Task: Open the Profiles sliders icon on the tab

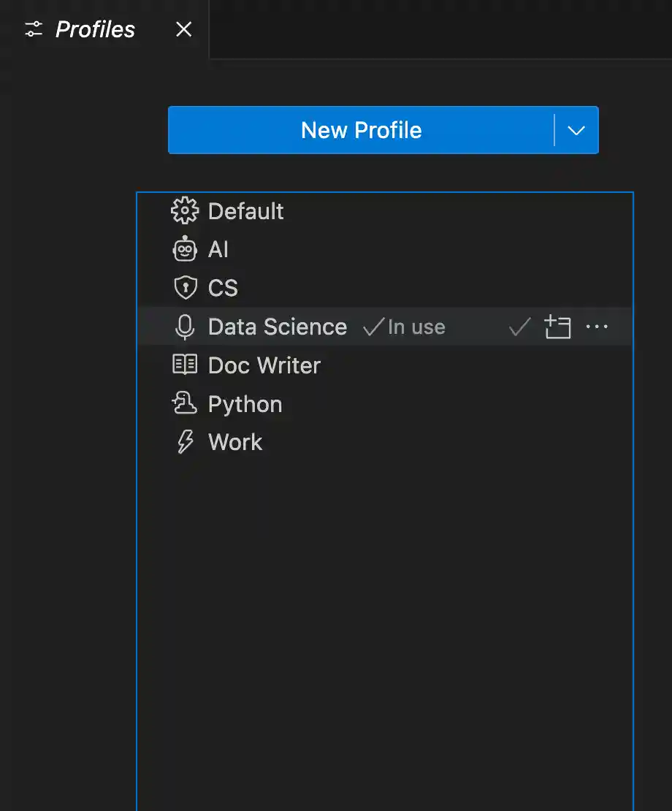Action: (x=33, y=29)
